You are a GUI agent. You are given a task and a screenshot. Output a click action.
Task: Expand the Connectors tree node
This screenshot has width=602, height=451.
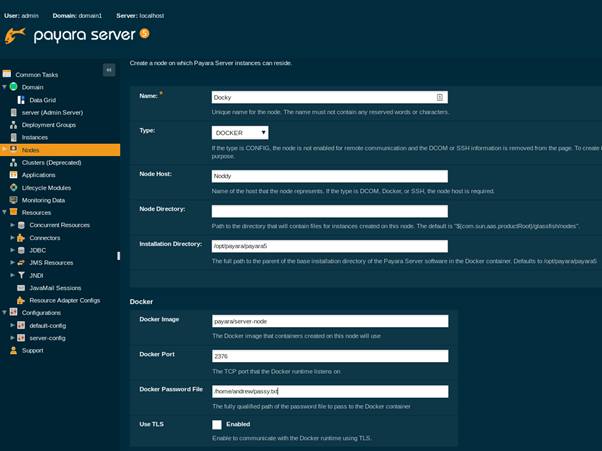[12, 238]
